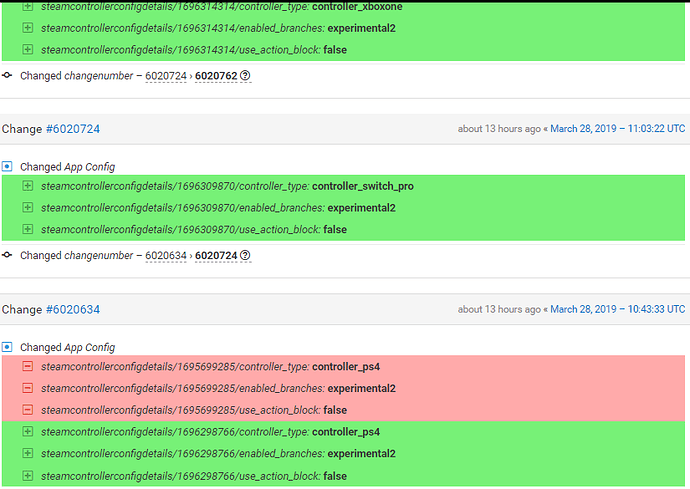Click new changenumber 6020762
The height and width of the screenshot is (489, 690).
pos(216,76)
